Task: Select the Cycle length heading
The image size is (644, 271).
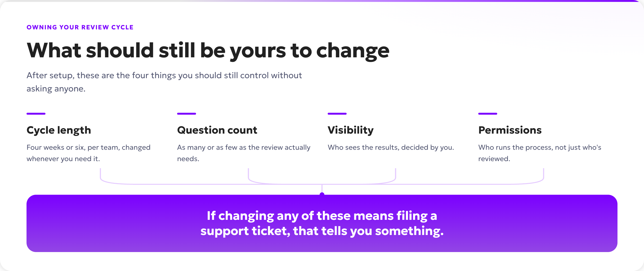Action: [x=59, y=130]
